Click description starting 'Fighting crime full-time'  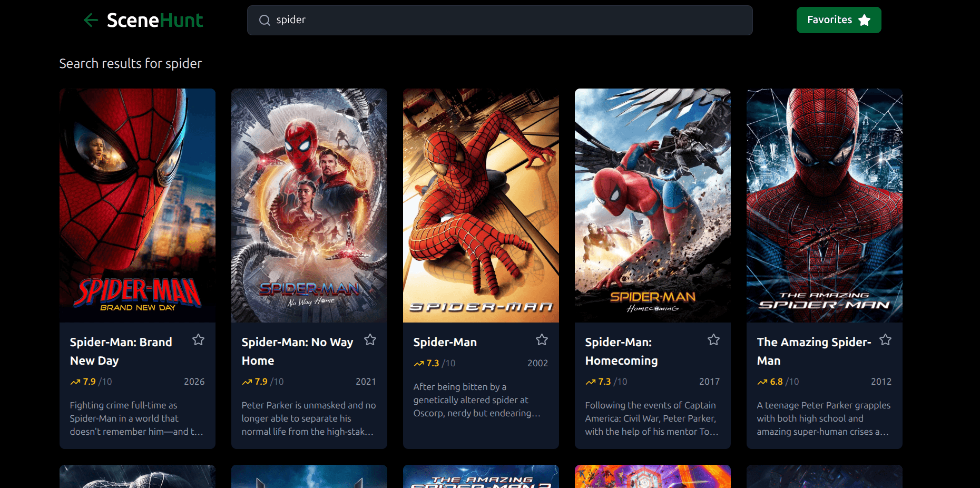click(136, 418)
